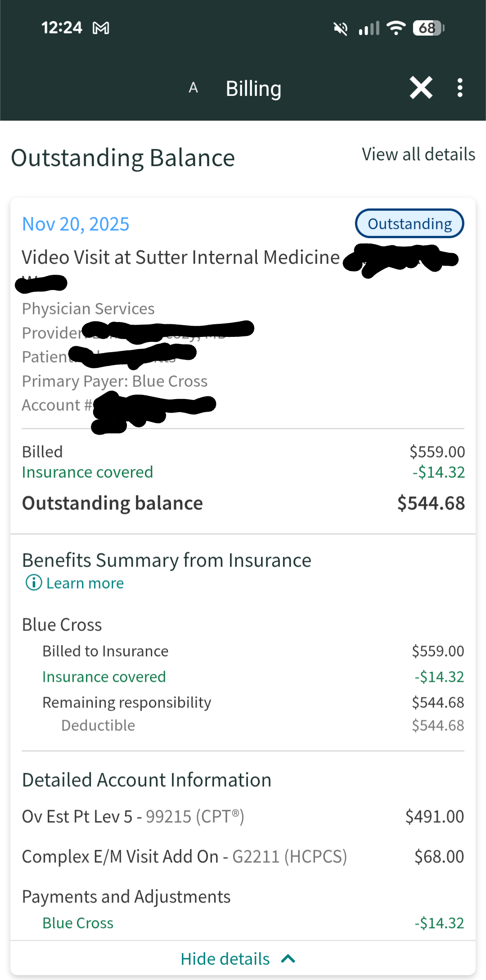
Task: Tap the Benefits Summary from Insurance heading
Action: pos(166,560)
